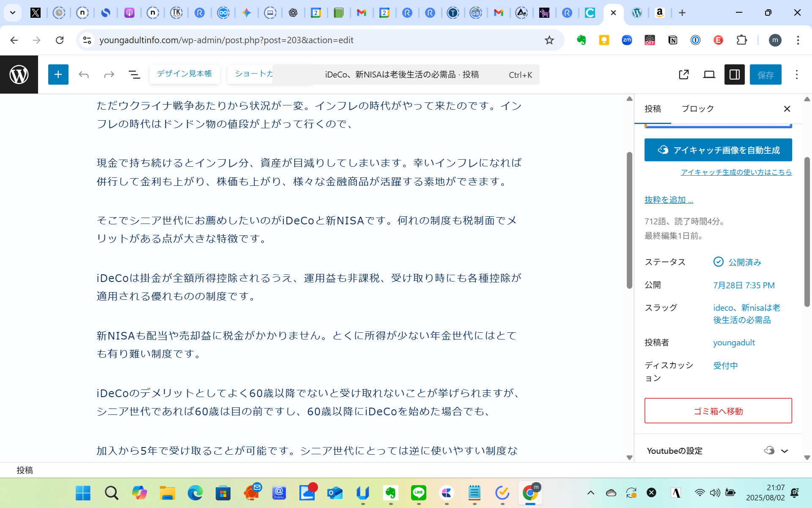Click the paragraph starting with 新NISAも配当
The image size is (812, 508).
click(x=309, y=345)
